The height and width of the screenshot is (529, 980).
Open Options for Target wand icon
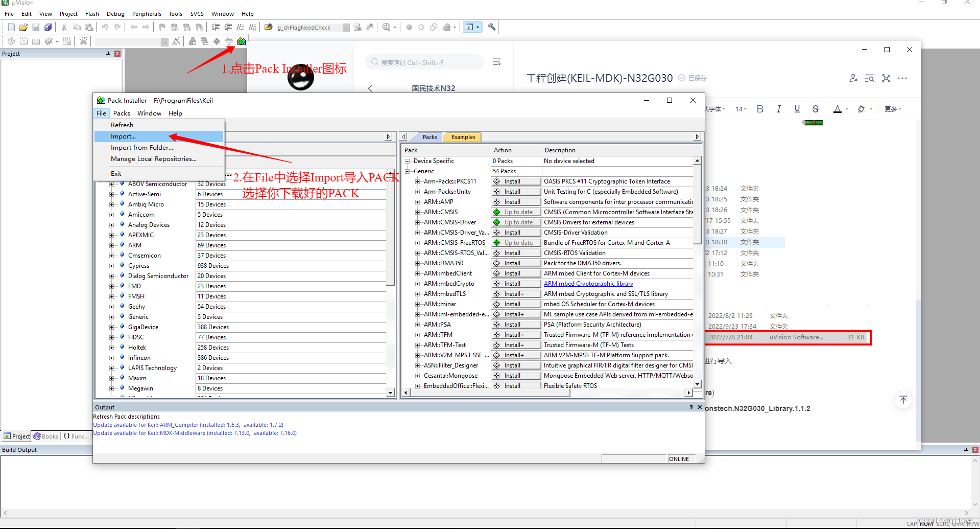click(x=176, y=41)
